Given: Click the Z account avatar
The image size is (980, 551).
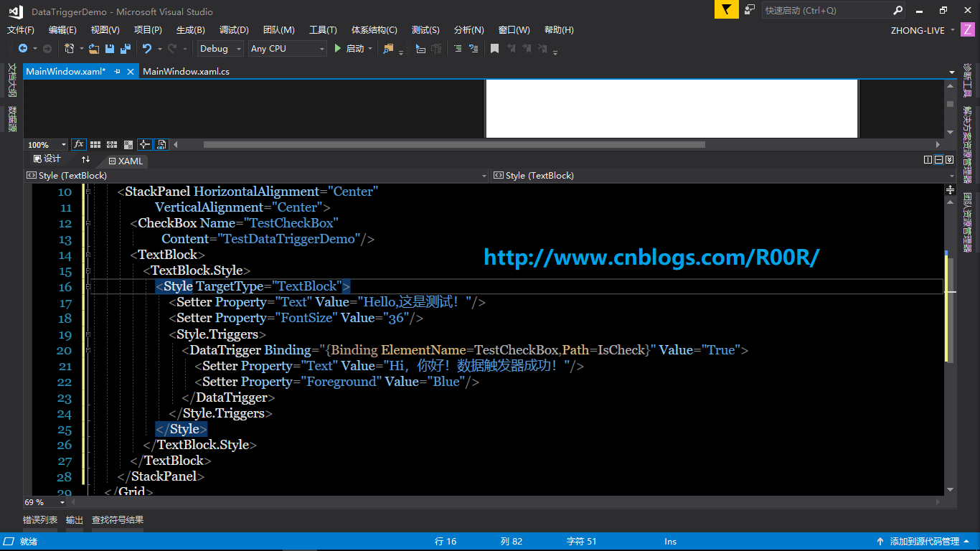Looking at the screenshot, I should (967, 30).
